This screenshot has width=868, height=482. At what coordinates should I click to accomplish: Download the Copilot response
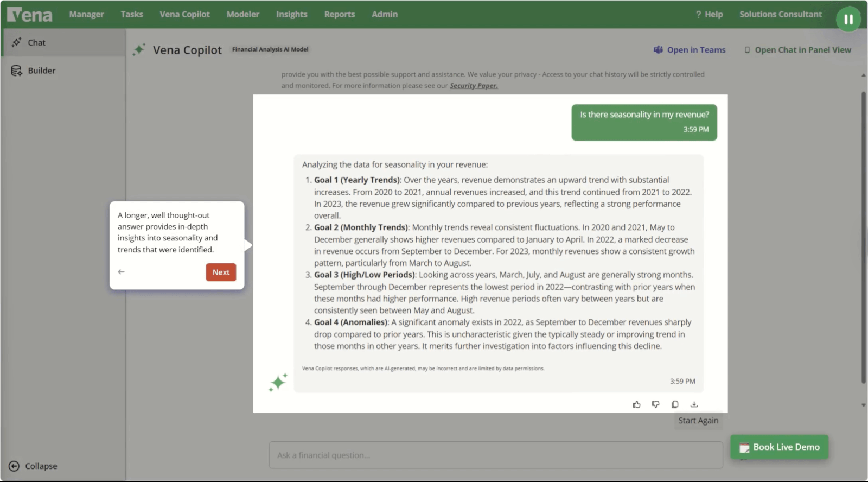694,404
